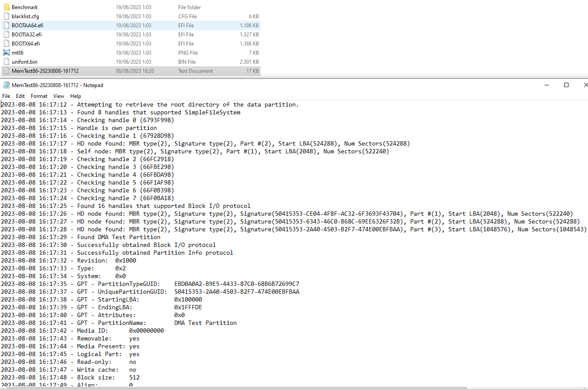
Task: Click the 'Found 16 handles' Block I/O line
Action: pos(126,206)
